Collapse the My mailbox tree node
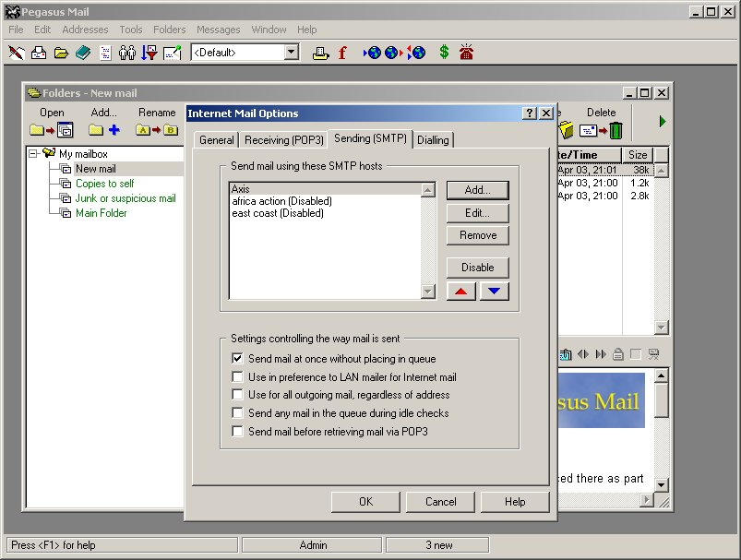Image resolution: width=741 pixels, height=560 pixels. coord(34,154)
